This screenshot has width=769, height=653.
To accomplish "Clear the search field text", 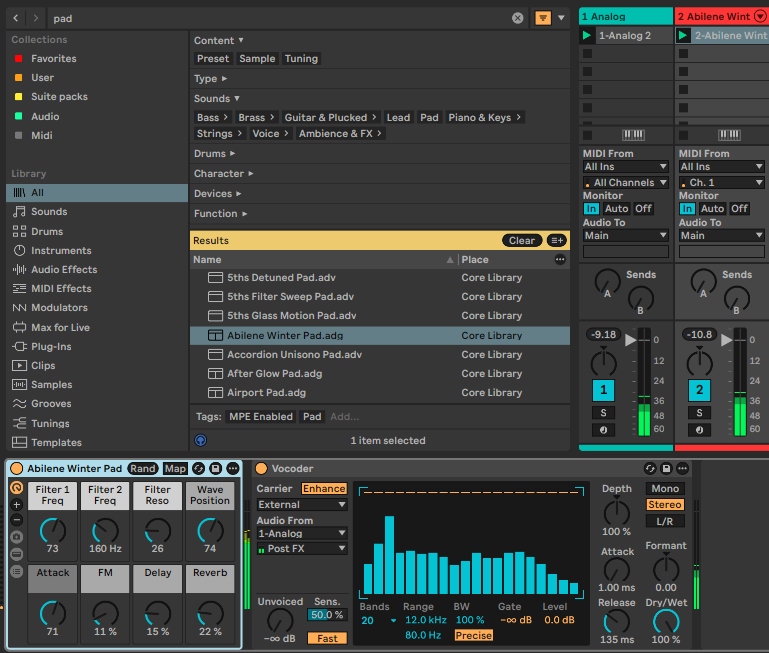I will click(517, 18).
